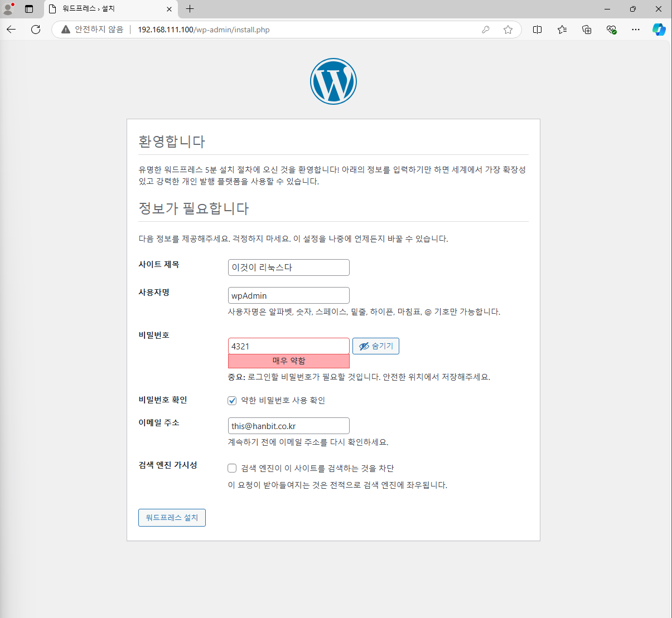Maximize the browser window
The image size is (672, 618).
tap(633, 9)
